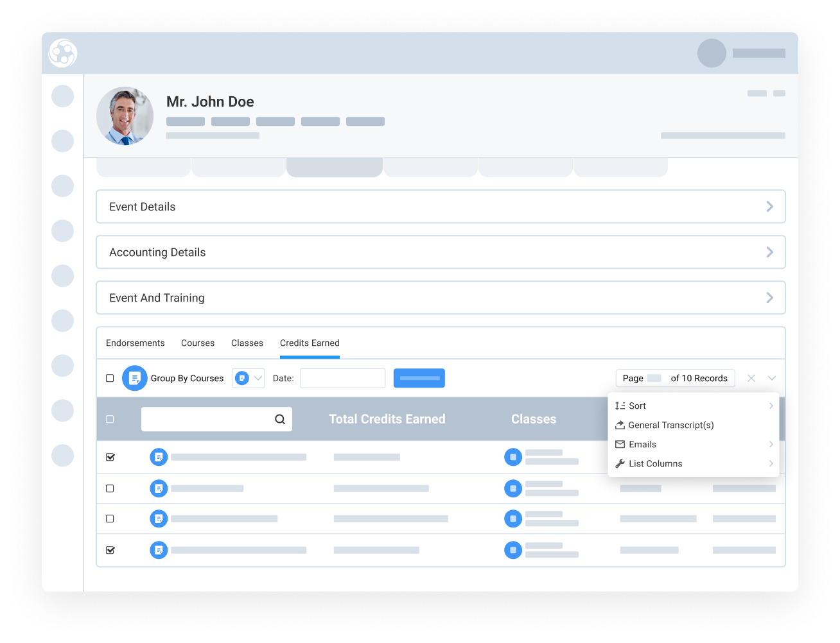840x643 pixels.
Task: Click the search magnifier icon in the table header
Action: coord(280,419)
